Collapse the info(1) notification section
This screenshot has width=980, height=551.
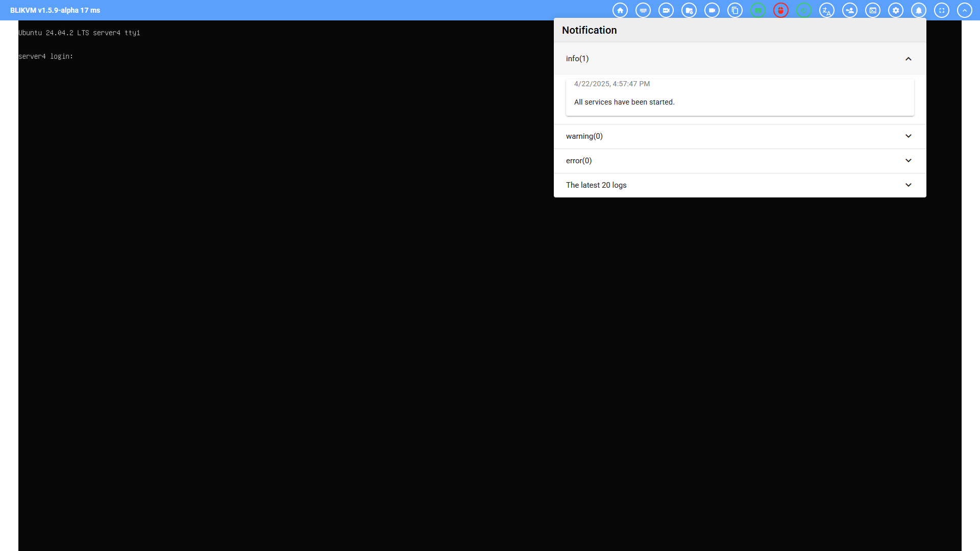[x=908, y=59]
